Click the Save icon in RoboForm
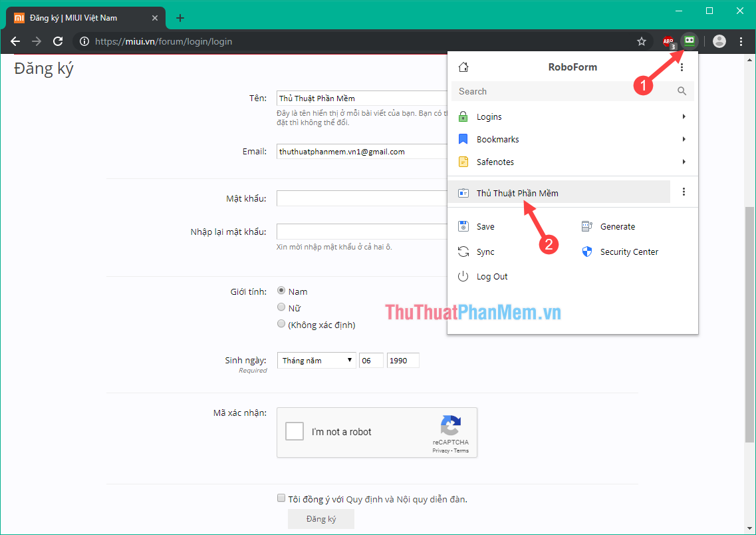 [x=463, y=226]
